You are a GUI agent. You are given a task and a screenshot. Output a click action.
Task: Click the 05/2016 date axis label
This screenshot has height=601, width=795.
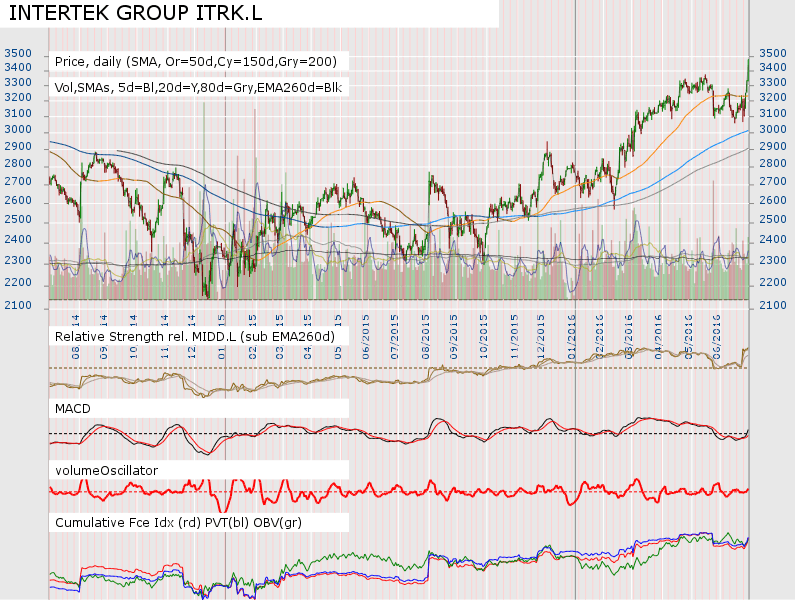[688, 337]
